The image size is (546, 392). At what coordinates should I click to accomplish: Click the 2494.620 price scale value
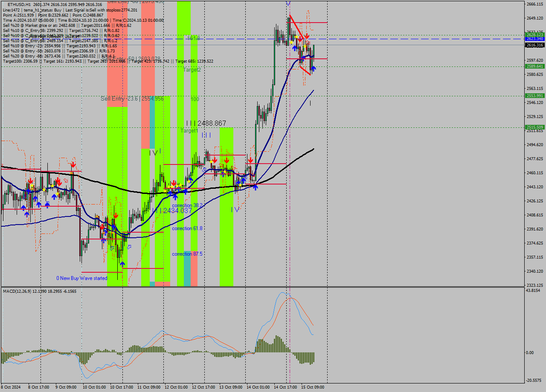[535, 145]
